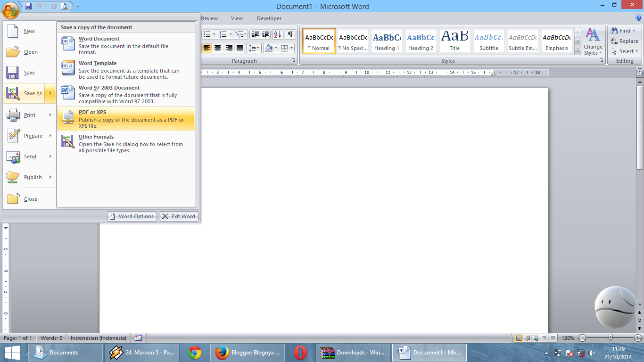This screenshot has height=362, width=644.
Task: Apply the Heading 1 style
Action: (387, 41)
